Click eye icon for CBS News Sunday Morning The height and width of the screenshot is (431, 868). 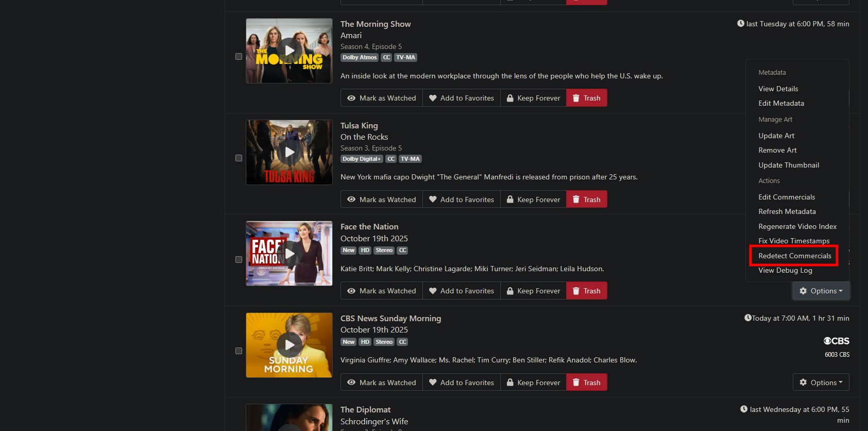[351, 383]
